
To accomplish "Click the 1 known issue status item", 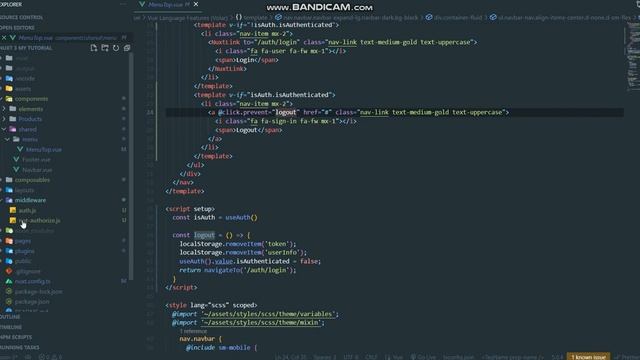I will pyautogui.click(x=588, y=357).
